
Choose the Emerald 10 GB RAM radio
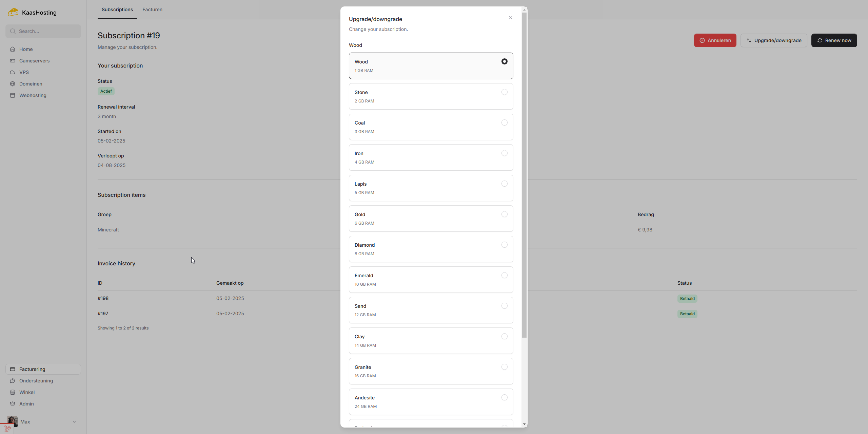point(504,276)
